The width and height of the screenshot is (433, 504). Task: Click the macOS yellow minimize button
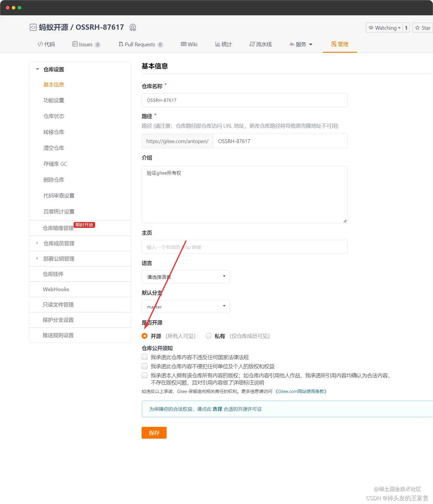click(14, 8)
